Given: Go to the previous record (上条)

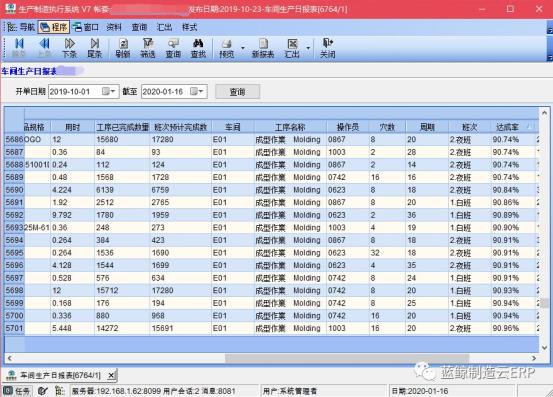Looking at the screenshot, I should point(44,48).
